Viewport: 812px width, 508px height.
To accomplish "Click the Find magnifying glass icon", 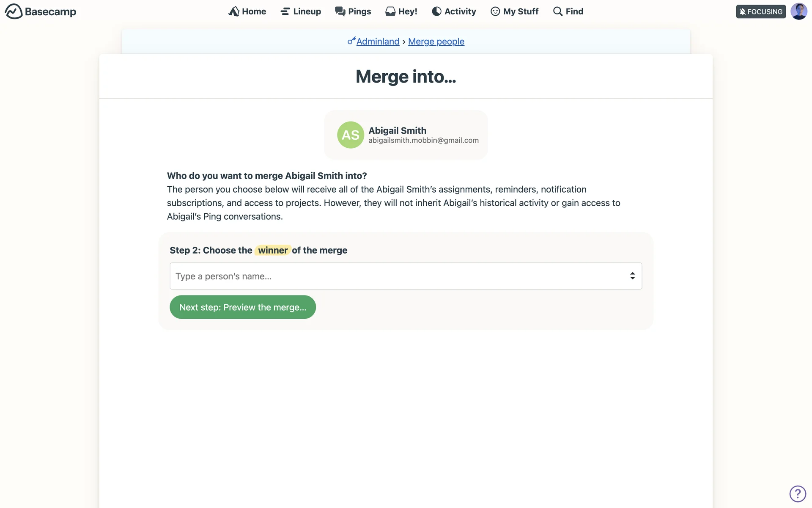I will click(x=558, y=11).
